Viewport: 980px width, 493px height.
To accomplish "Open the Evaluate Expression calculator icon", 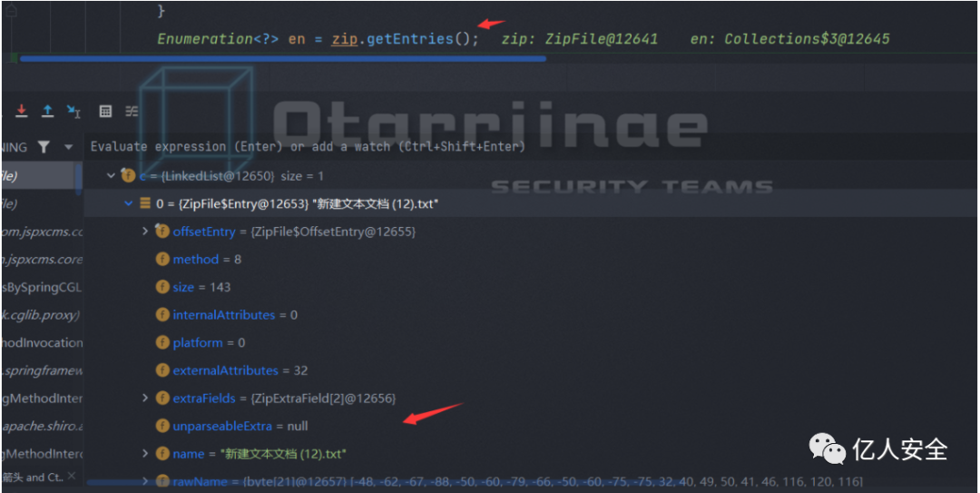I will point(105,111).
